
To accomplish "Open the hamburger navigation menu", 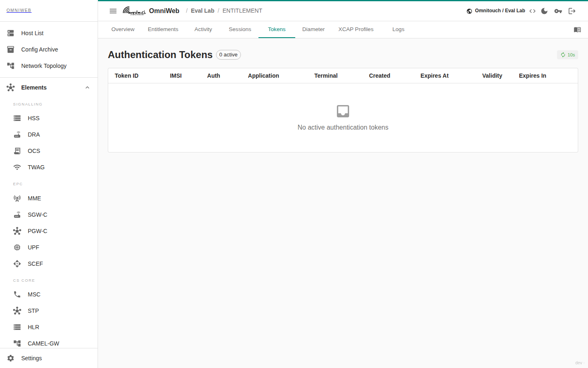I will point(113,11).
